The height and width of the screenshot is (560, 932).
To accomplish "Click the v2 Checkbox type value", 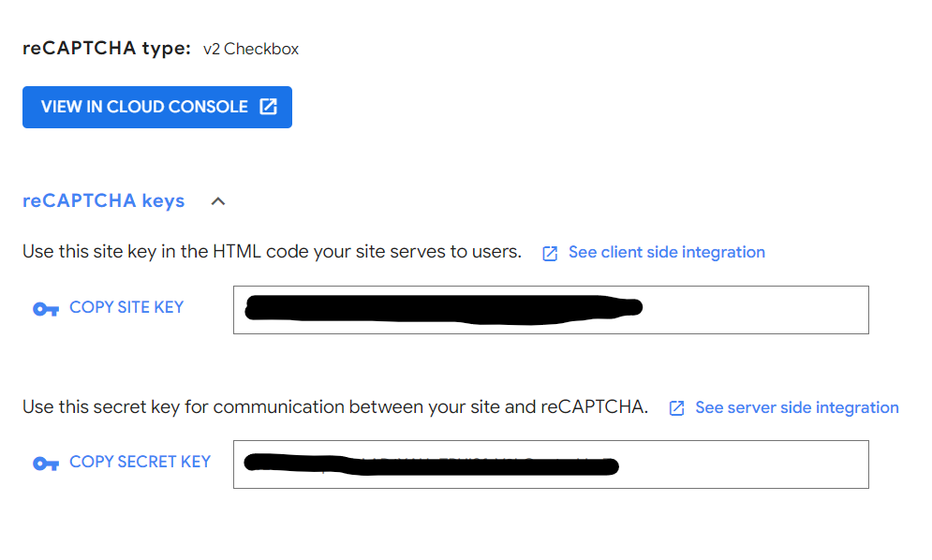I will coord(251,49).
